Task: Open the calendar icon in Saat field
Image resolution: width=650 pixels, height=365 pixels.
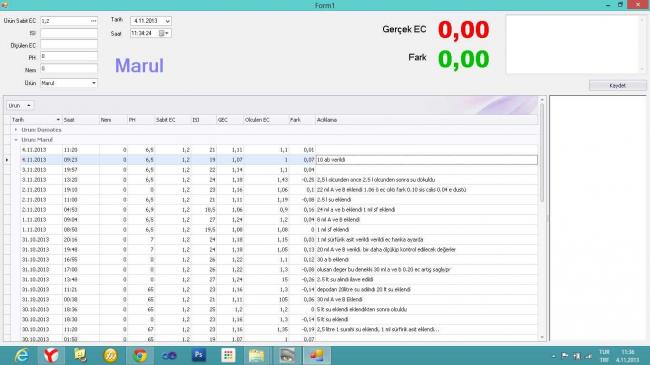Action: pos(162,33)
